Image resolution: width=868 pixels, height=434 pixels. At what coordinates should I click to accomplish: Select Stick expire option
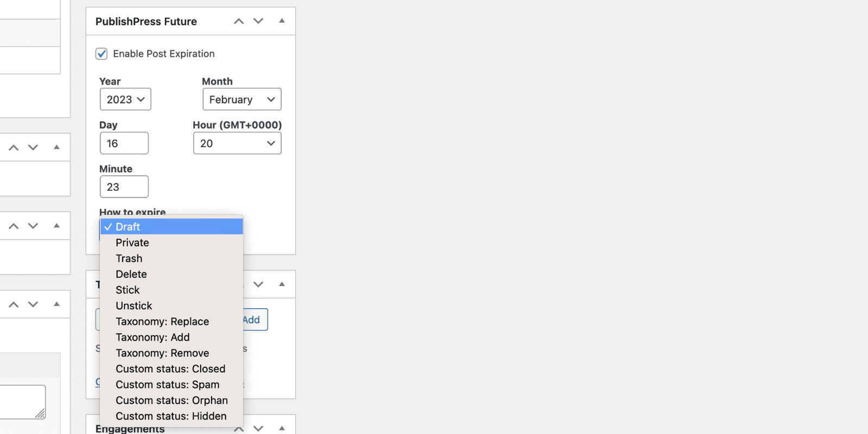tap(171, 290)
